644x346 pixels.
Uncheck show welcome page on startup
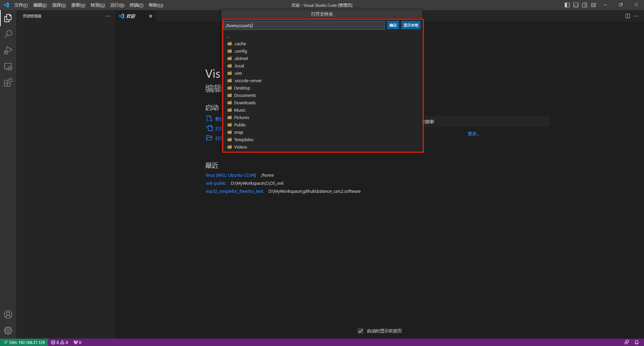[x=361, y=331]
